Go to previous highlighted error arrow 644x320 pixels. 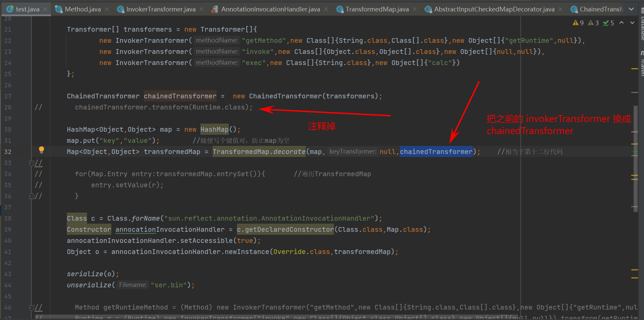click(621, 23)
